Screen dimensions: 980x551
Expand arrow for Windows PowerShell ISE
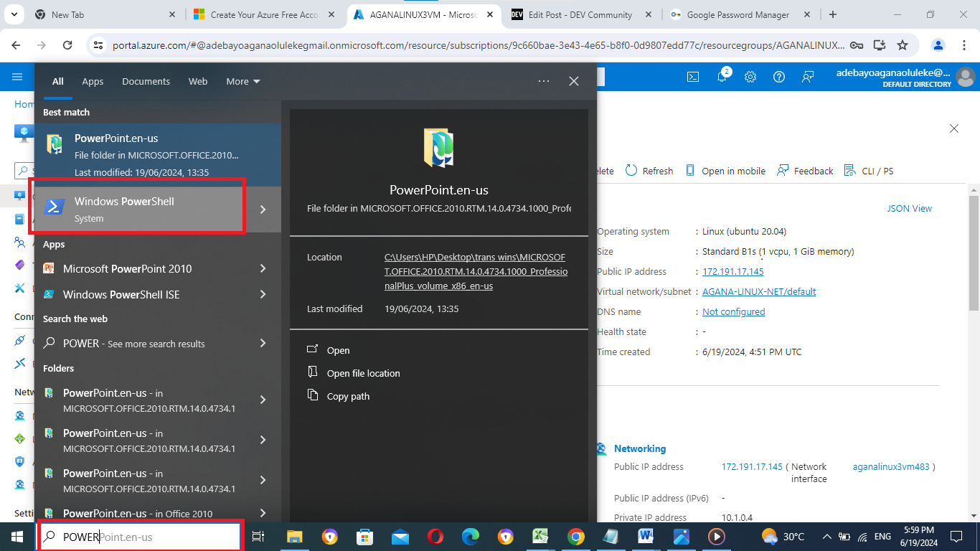(x=263, y=294)
